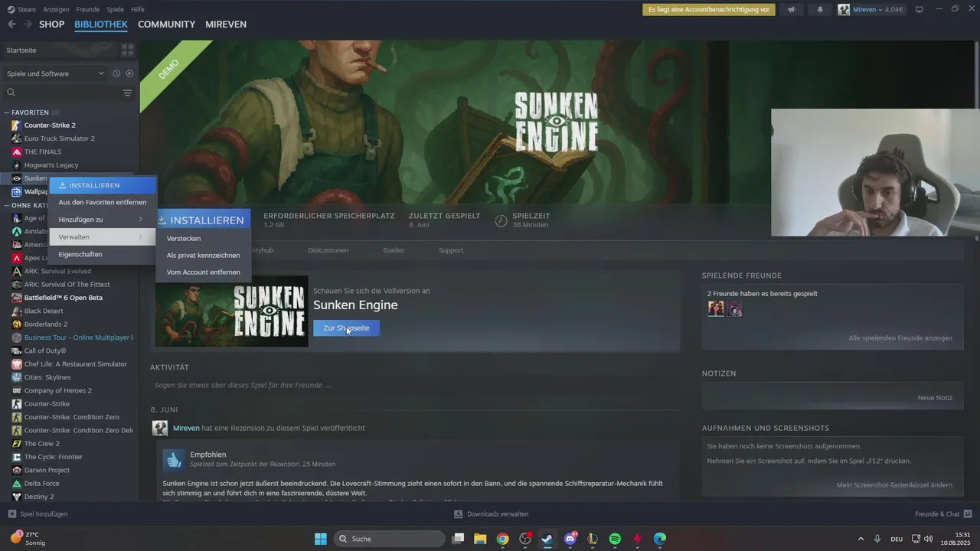This screenshot has height=551, width=980.
Task: Select Hogwarts Legacy in library
Action: click(51, 165)
